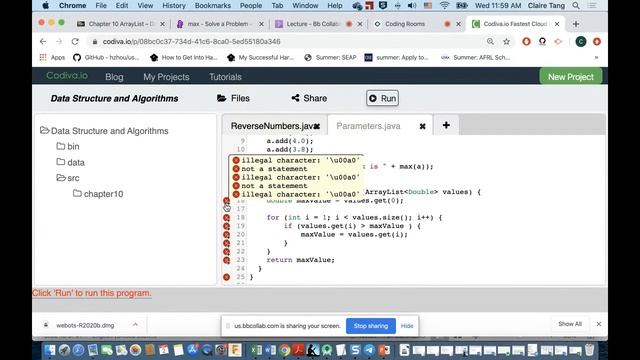Open GitHub bookmark in bookmarks bar
Image resolution: width=640 pixels, height=360 pixels.
click(x=106, y=58)
